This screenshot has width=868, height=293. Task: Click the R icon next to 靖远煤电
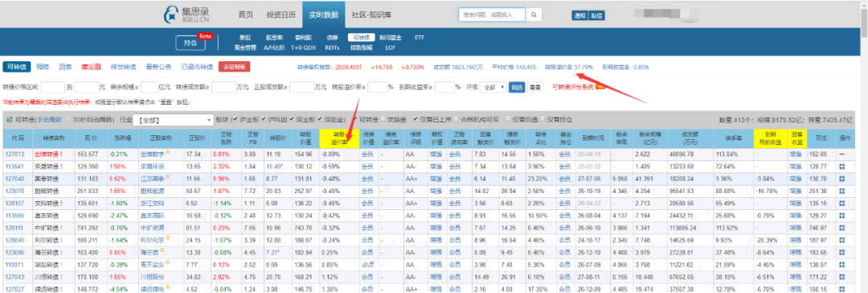[167, 287]
